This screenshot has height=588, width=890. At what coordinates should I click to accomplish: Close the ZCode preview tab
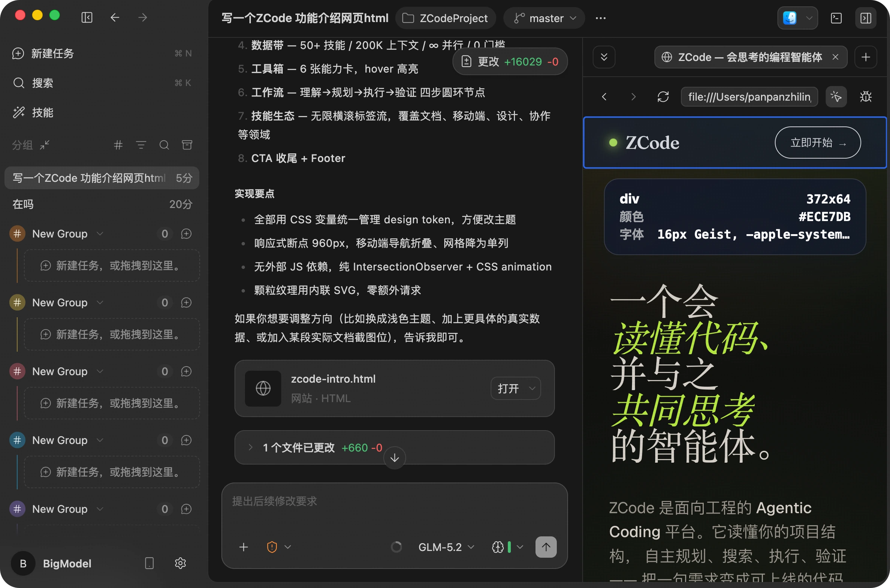pos(835,57)
